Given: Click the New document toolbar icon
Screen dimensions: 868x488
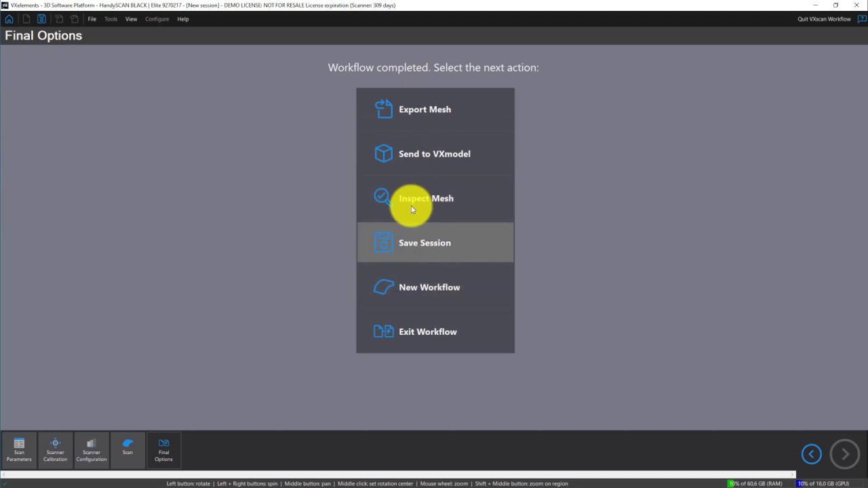Looking at the screenshot, I should click(x=26, y=19).
